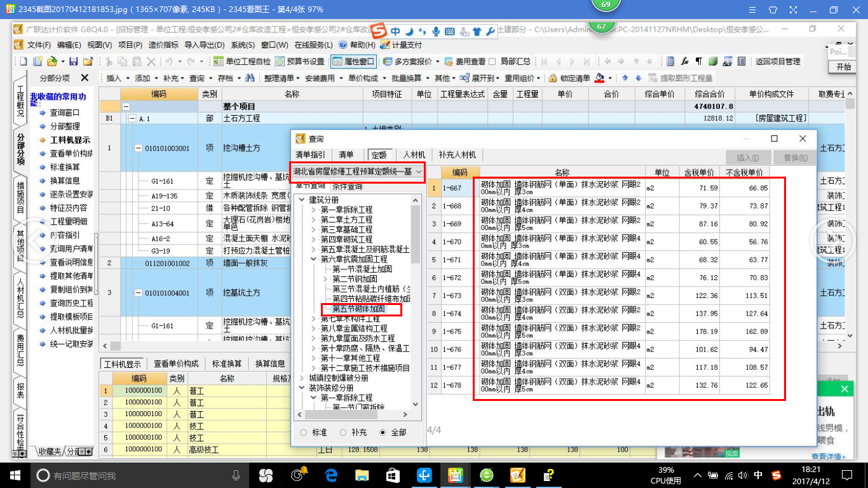Open the fill color dropdown arrow
The height and width of the screenshot is (488, 868).
pyautogui.click(x=610, y=78)
